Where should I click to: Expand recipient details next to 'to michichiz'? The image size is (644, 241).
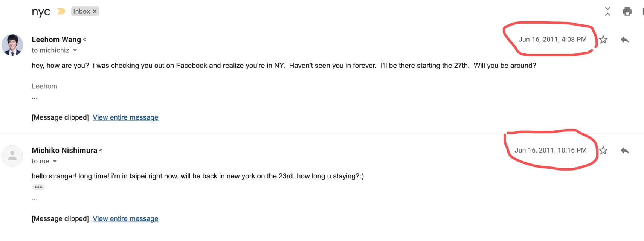click(x=75, y=50)
